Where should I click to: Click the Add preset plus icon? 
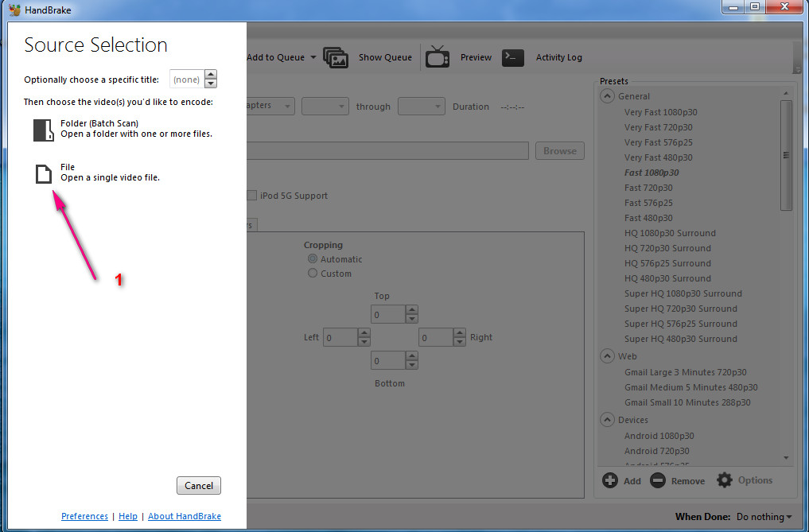610,480
